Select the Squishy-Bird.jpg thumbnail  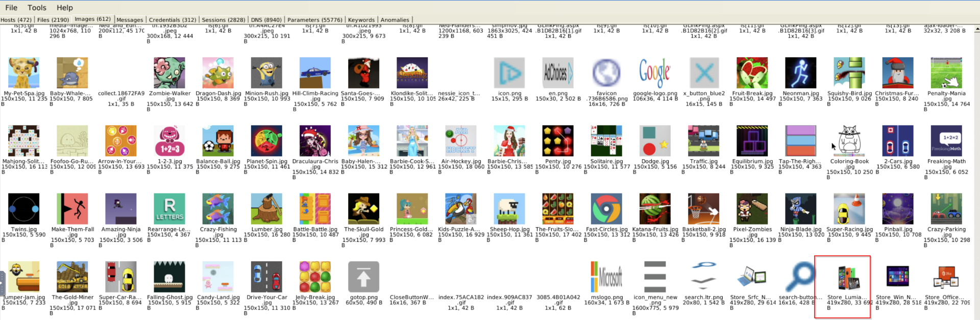pyautogui.click(x=849, y=73)
